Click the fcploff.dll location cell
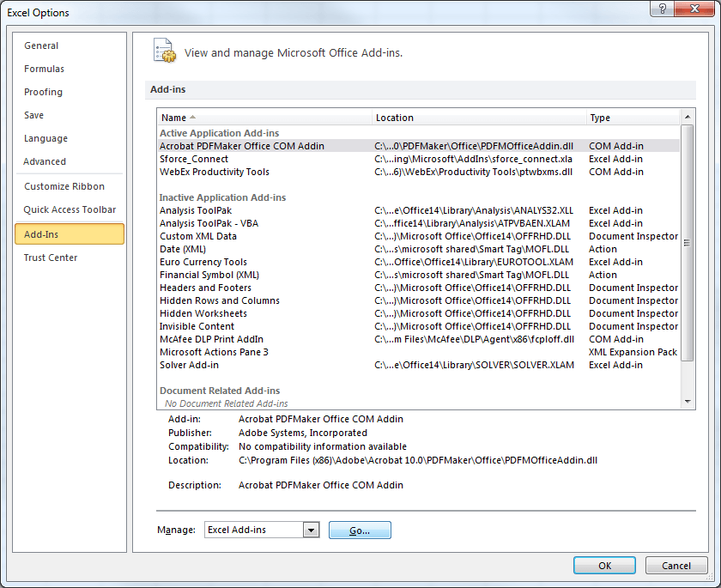The height and width of the screenshot is (588, 721). [x=474, y=339]
